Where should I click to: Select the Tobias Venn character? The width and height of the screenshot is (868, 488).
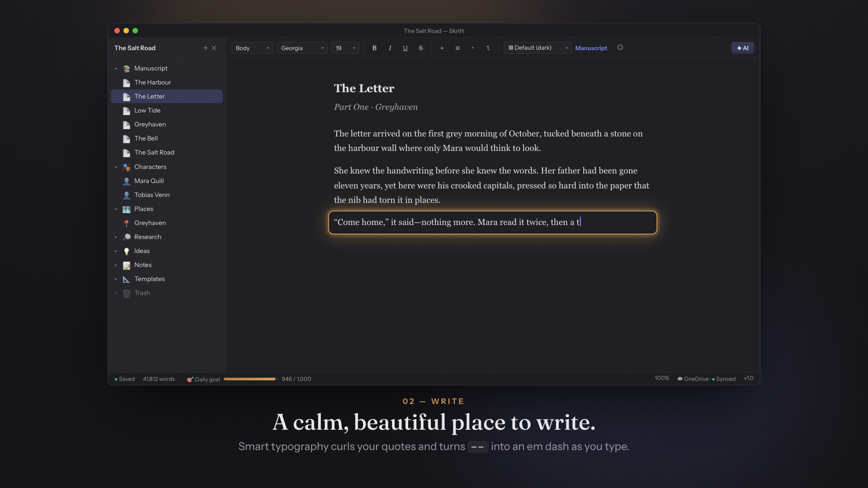pyautogui.click(x=167, y=195)
